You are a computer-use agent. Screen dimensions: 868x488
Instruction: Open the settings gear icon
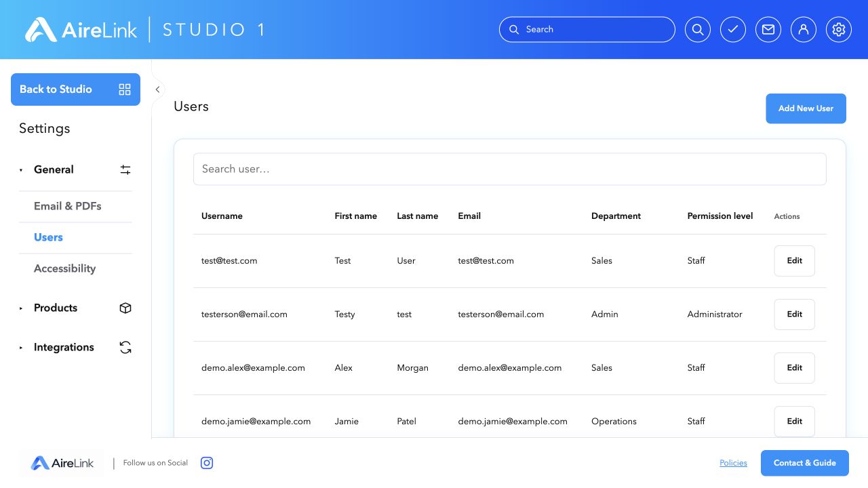839,30
